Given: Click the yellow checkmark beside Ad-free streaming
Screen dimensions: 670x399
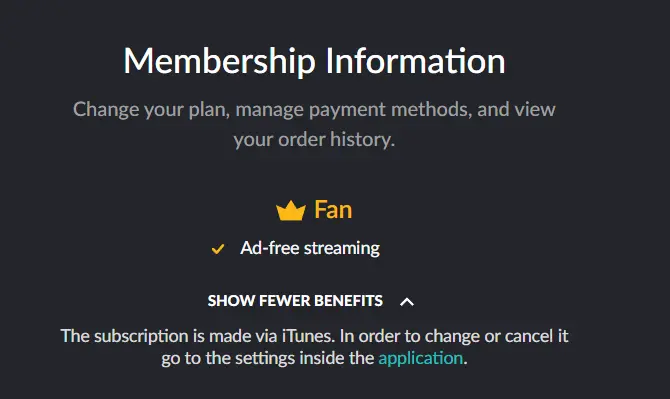Looking at the screenshot, I should coord(218,249).
